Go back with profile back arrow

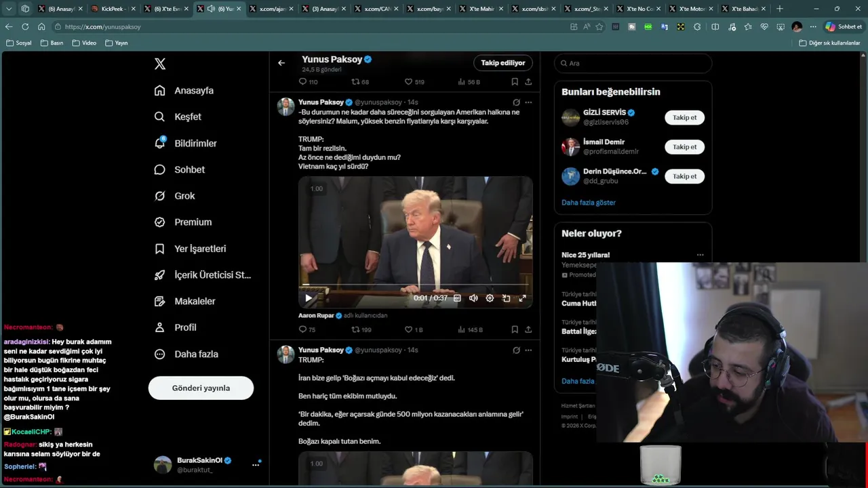click(281, 63)
